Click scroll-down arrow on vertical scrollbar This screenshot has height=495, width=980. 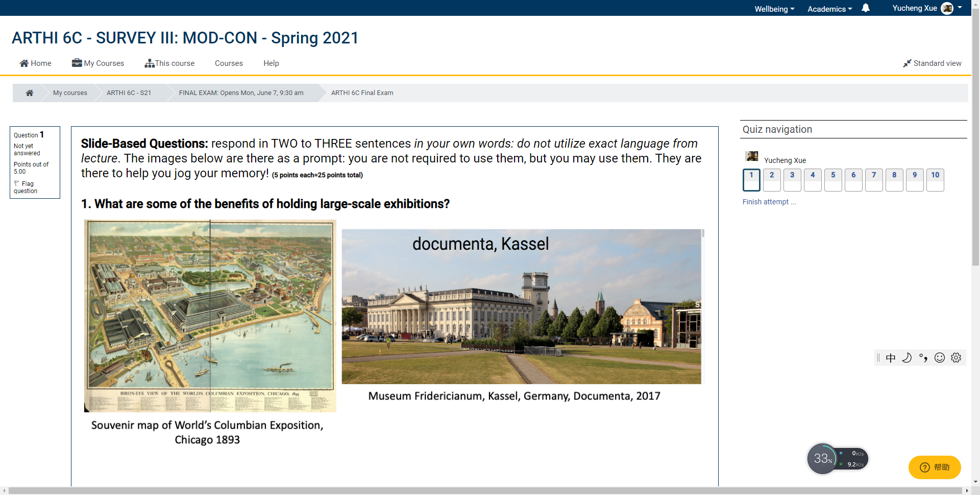click(x=975, y=482)
